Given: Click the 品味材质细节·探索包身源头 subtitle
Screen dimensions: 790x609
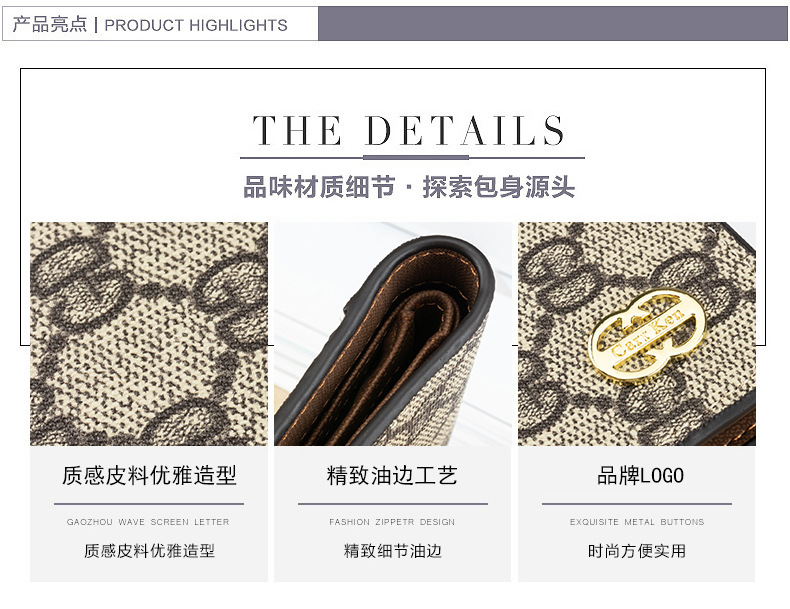Looking at the screenshot, I should [x=409, y=187].
